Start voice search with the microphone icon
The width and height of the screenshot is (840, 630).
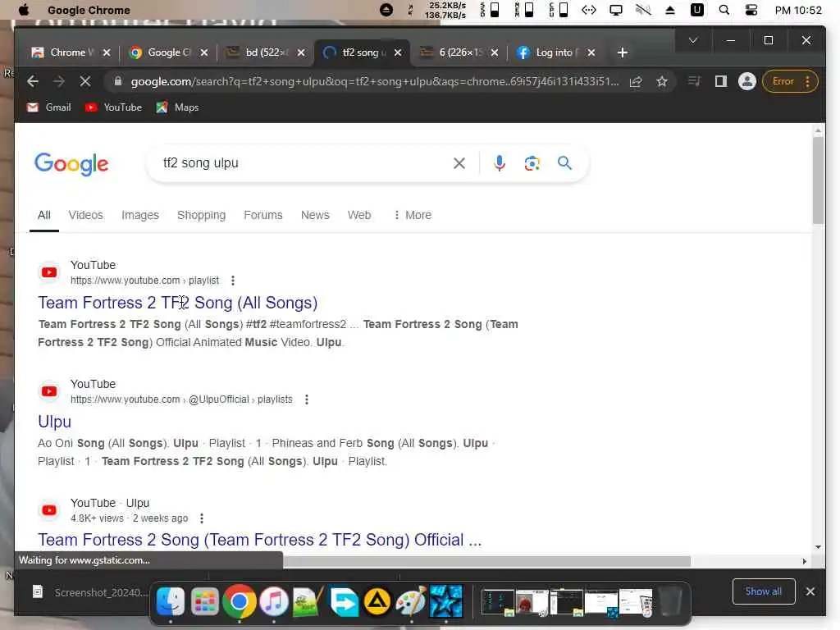[500, 163]
